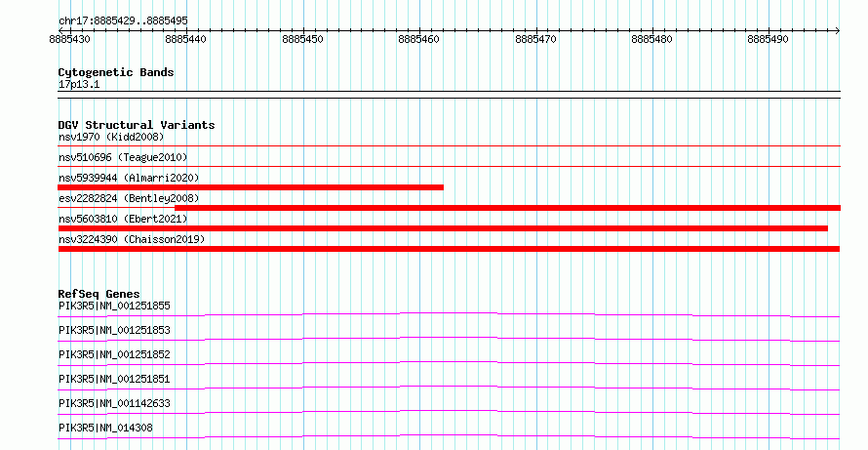The width and height of the screenshot is (868, 450).
Task: Click ruler position 8885470
Action: [535, 39]
